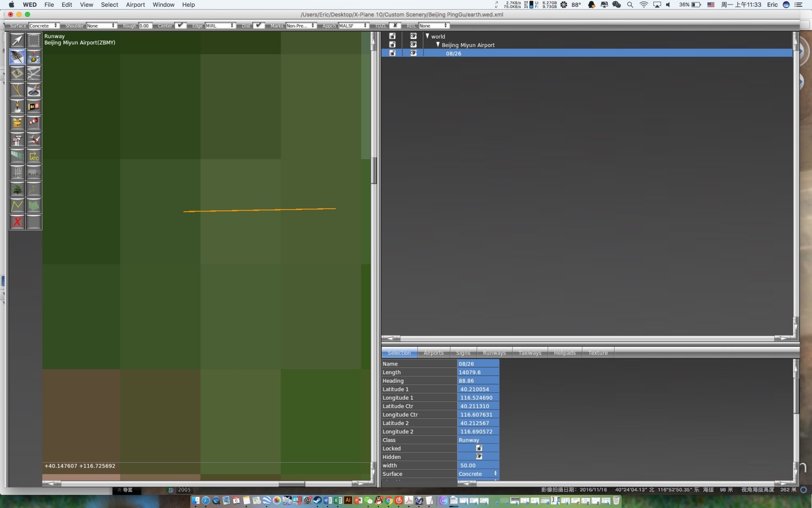Choose the yellow Line tool
This screenshot has height=508, width=812.
coord(17,206)
